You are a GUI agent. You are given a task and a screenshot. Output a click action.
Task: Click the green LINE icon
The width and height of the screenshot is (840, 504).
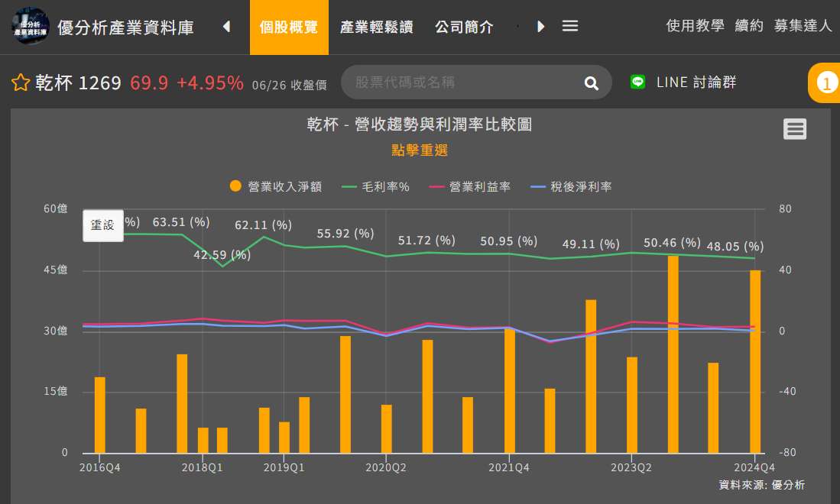click(637, 82)
